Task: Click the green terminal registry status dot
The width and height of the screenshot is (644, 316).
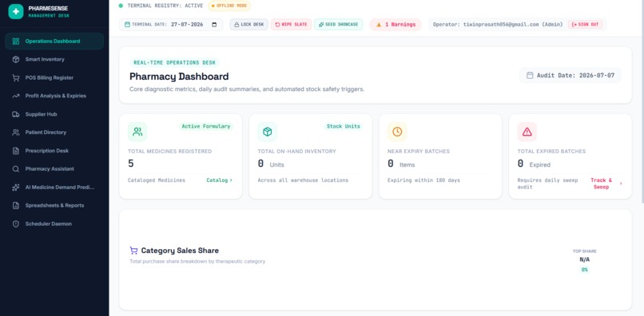Action: click(121, 6)
